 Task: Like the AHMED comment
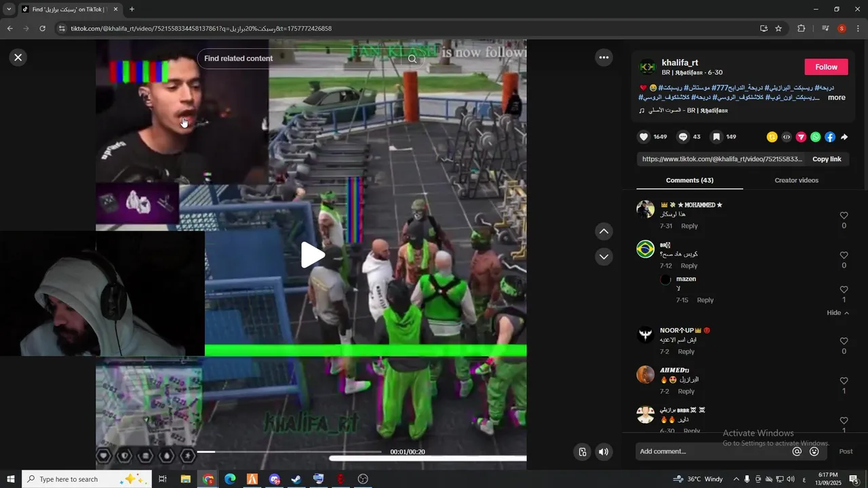point(844,381)
